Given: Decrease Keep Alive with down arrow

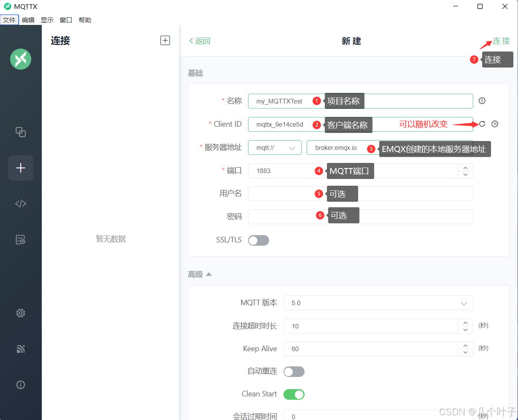Looking at the screenshot, I should coord(465,352).
